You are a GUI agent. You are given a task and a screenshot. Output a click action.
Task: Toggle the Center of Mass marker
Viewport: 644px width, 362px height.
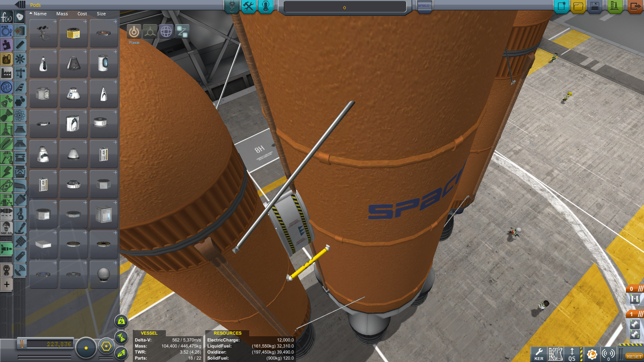click(x=121, y=321)
